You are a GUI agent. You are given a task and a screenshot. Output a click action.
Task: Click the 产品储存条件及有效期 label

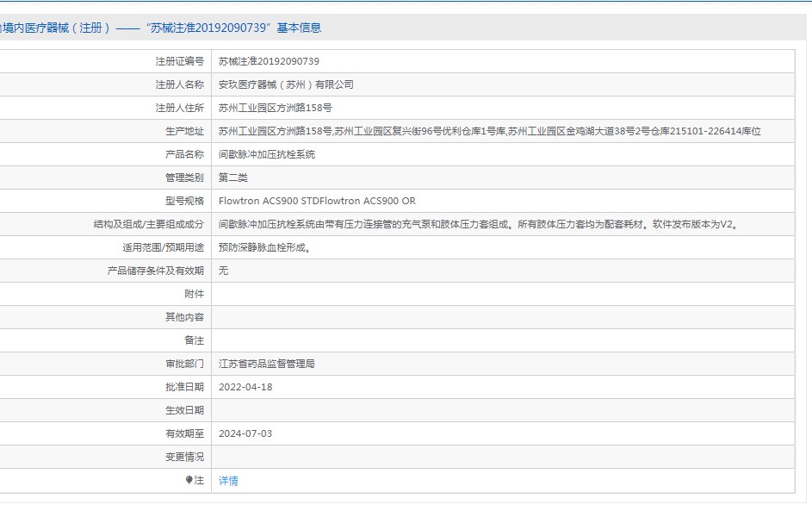pos(155,271)
